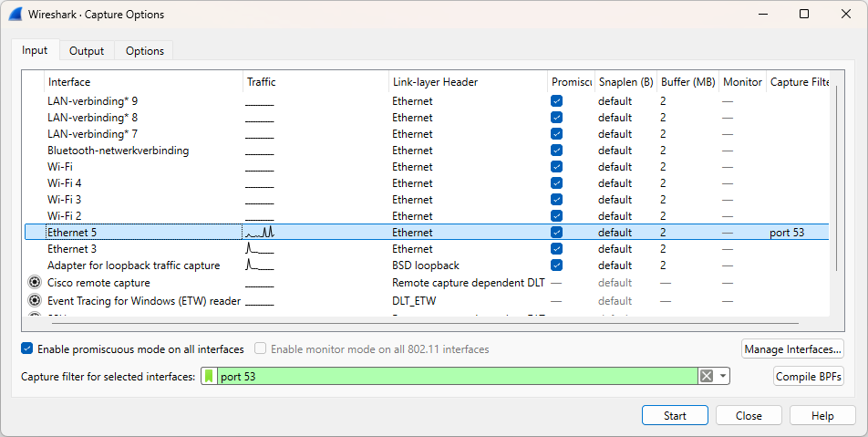Screen dimensions: 868x437
Task: Select the Ethernet 5 interface name
Action: [72, 232]
